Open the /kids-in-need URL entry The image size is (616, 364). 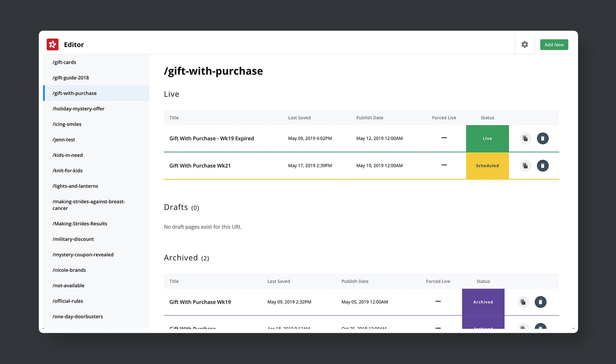point(68,155)
